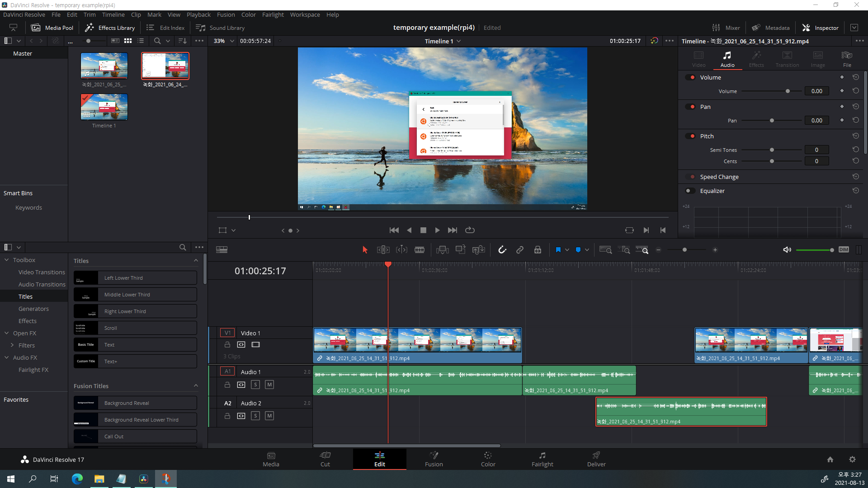868x488 pixels.
Task: Mute the Audio 1 track
Action: coord(269,385)
